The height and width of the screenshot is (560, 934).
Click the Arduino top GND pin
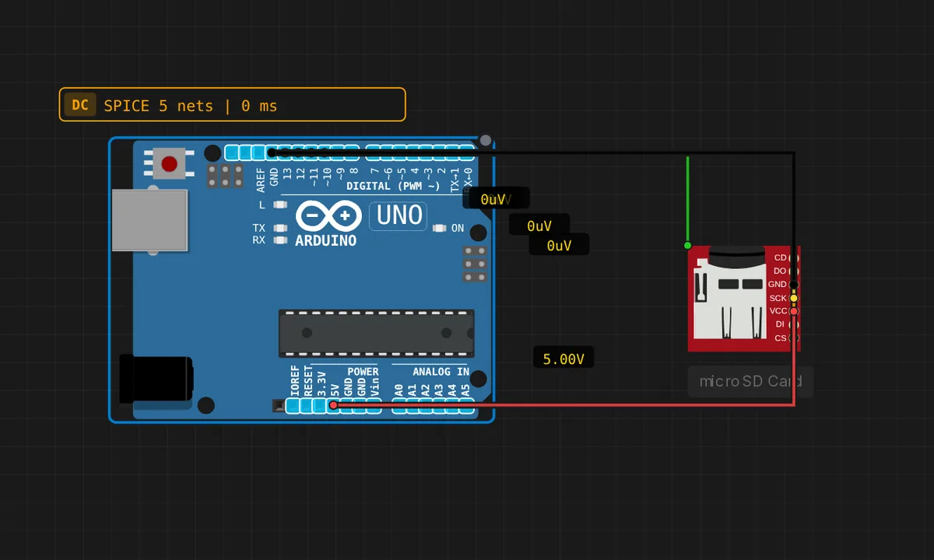point(272,152)
